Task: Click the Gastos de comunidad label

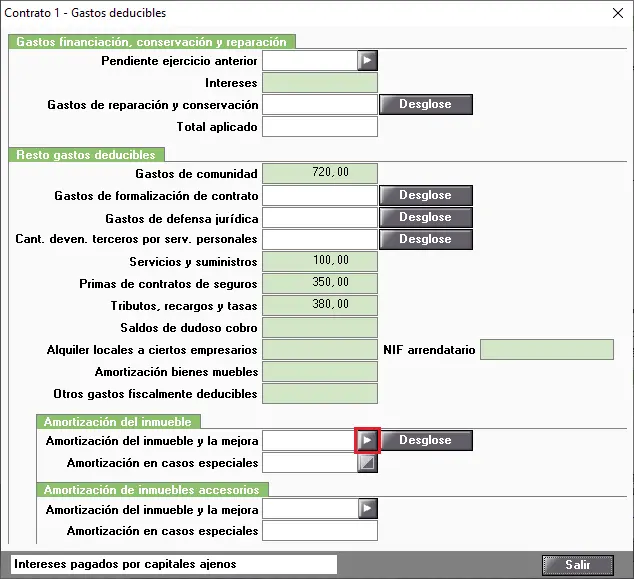Action: [196, 174]
